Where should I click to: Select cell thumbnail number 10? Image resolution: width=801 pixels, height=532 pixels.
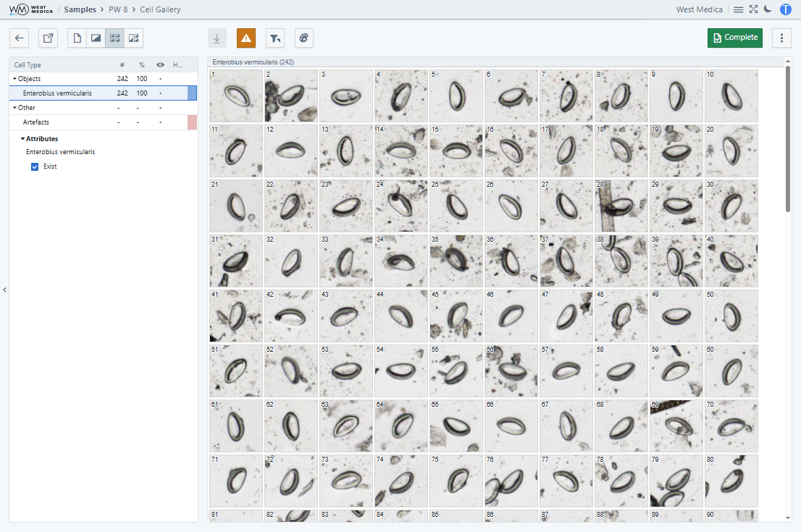coord(731,96)
